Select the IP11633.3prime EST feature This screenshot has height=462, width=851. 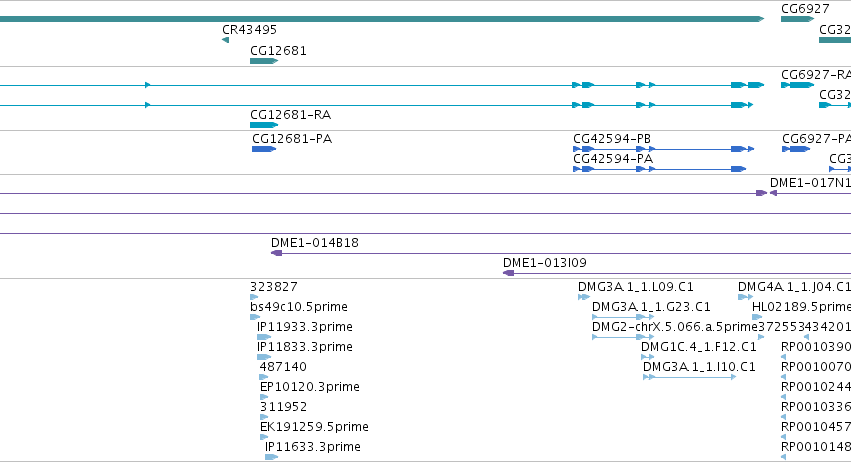click(x=271, y=457)
